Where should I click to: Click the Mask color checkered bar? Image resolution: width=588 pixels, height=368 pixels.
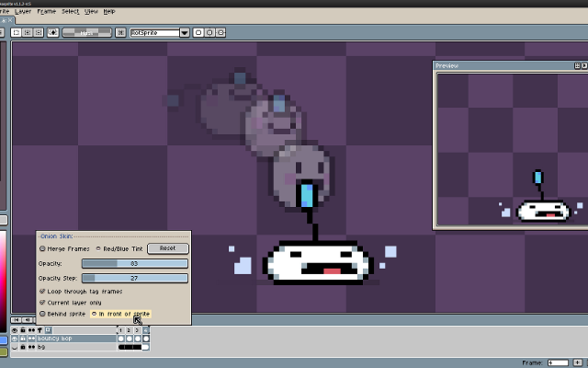(x=86, y=33)
